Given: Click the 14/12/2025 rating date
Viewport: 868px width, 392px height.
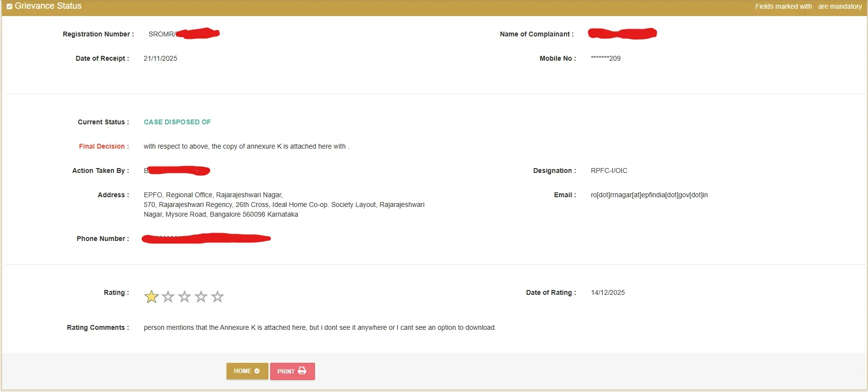Looking at the screenshot, I should [607, 292].
